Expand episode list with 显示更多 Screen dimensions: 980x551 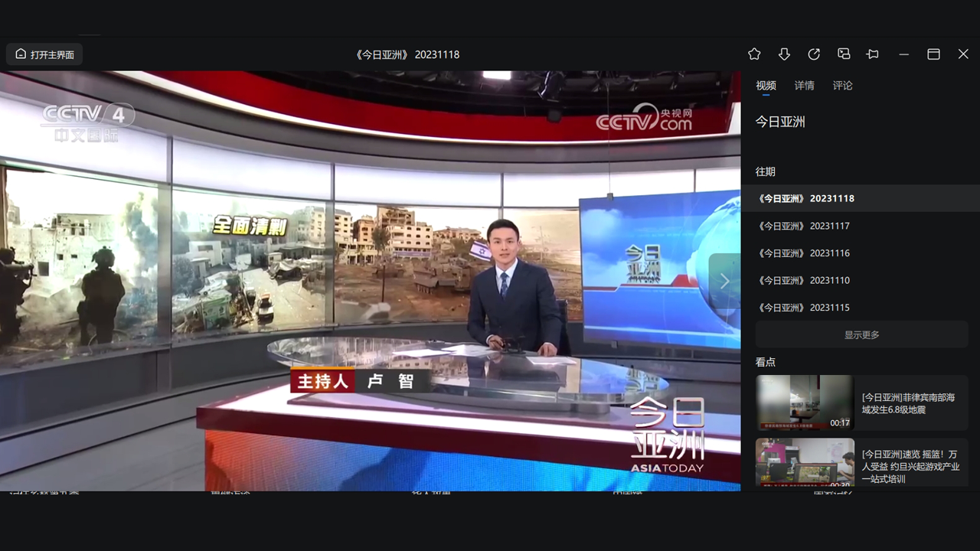click(861, 335)
